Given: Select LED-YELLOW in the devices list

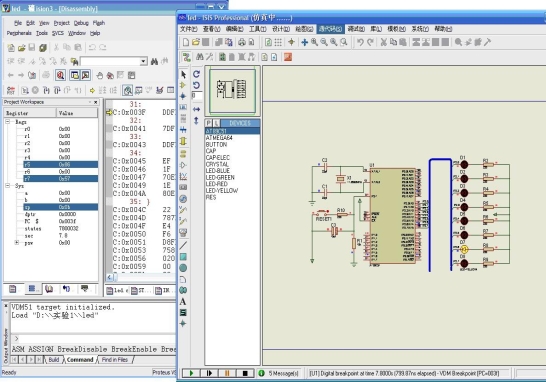Looking at the screenshot, I should pos(221,190).
